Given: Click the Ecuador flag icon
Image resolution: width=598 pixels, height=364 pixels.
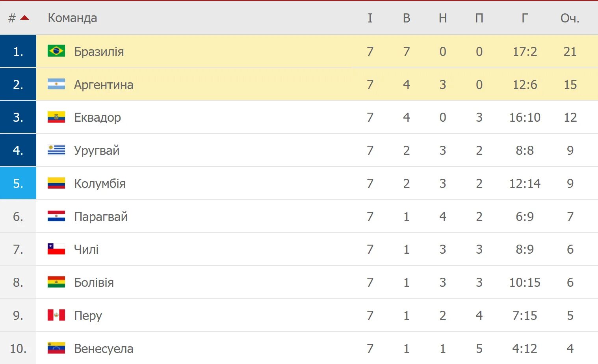Looking at the screenshot, I should pos(56,117).
